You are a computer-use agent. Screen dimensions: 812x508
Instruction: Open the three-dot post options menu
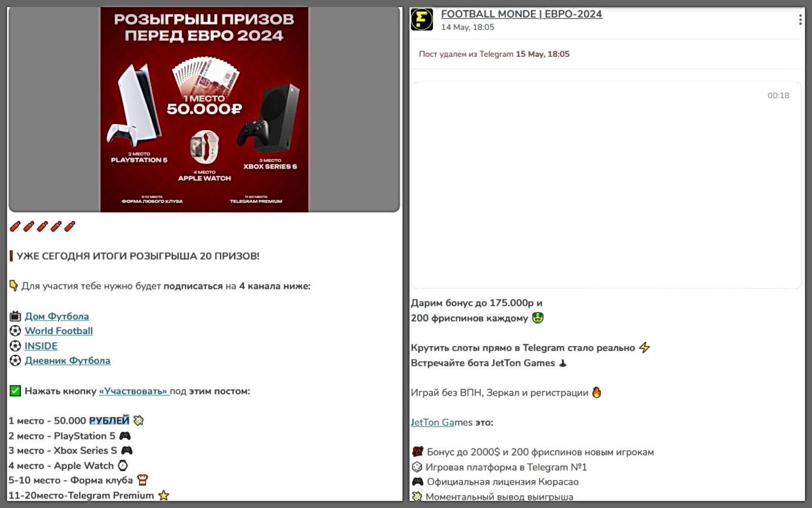(x=800, y=20)
